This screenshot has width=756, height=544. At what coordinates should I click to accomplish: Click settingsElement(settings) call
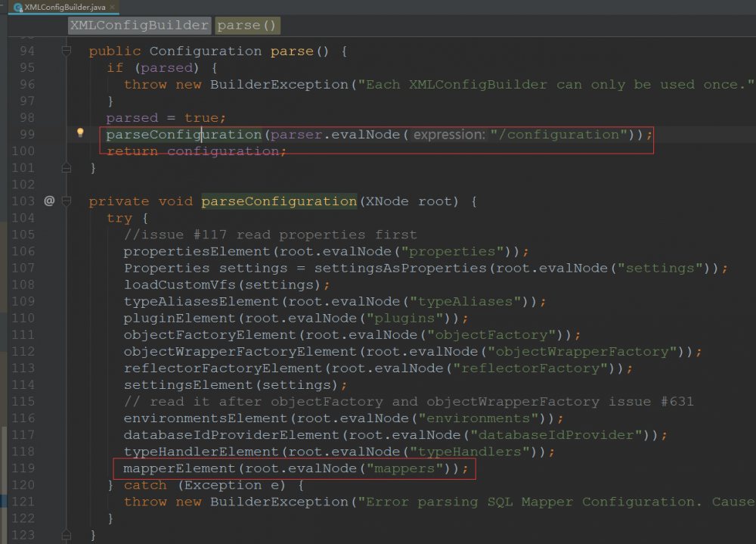pyautogui.click(x=231, y=385)
